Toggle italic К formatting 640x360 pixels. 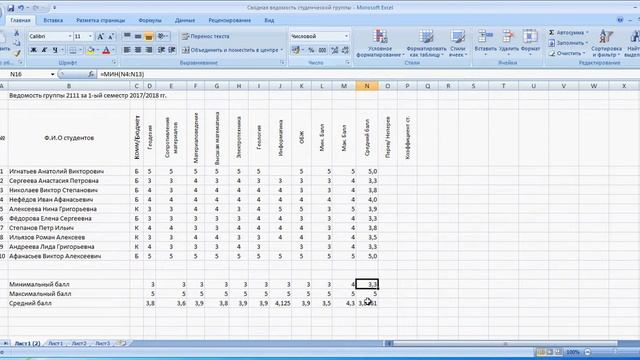pyautogui.click(x=44, y=50)
